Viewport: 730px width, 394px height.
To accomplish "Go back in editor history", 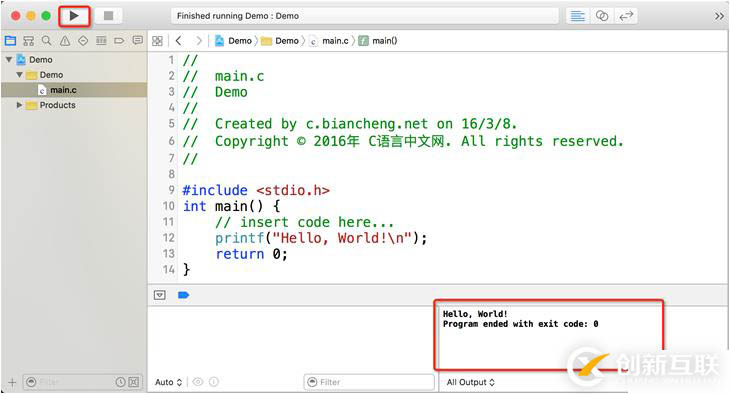I will pyautogui.click(x=178, y=41).
